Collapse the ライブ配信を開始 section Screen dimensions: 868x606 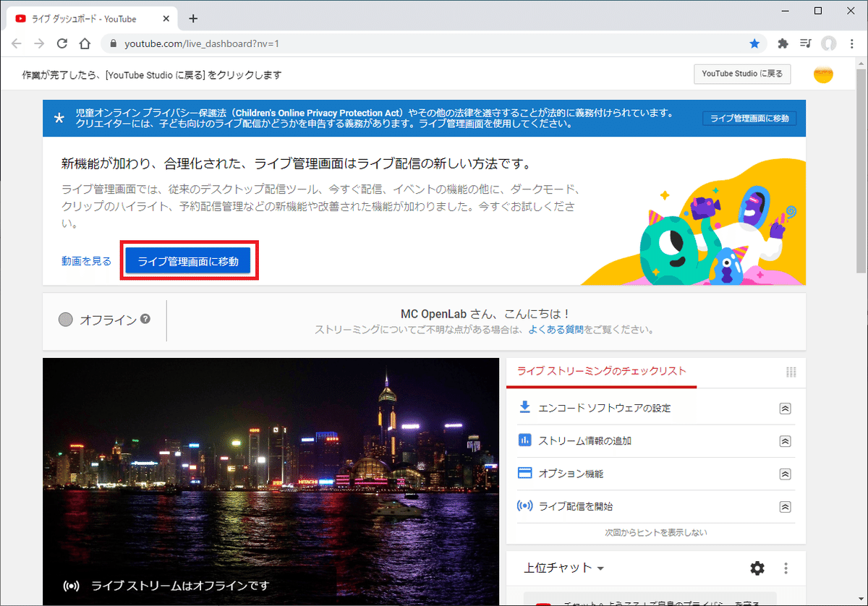[785, 507]
